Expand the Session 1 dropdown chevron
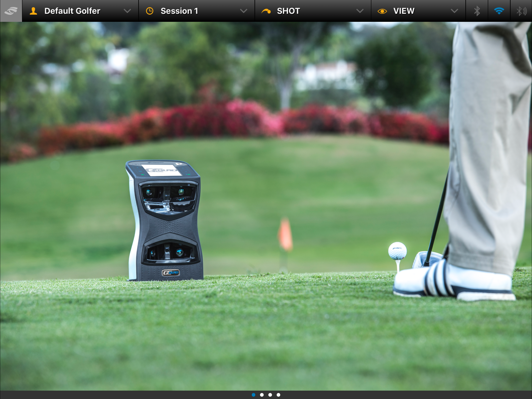532x399 pixels. tap(244, 11)
